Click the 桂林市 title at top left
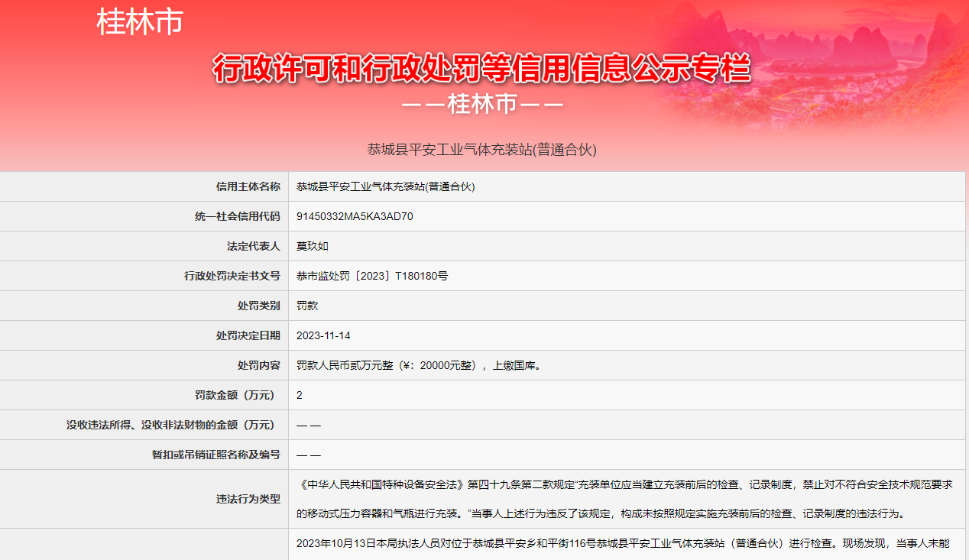This screenshot has height=560, width=969. click(140, 22)
